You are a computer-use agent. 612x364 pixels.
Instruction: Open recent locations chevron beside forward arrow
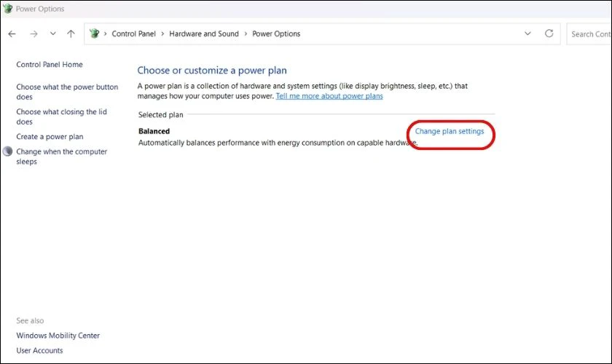tap(52, 33)
